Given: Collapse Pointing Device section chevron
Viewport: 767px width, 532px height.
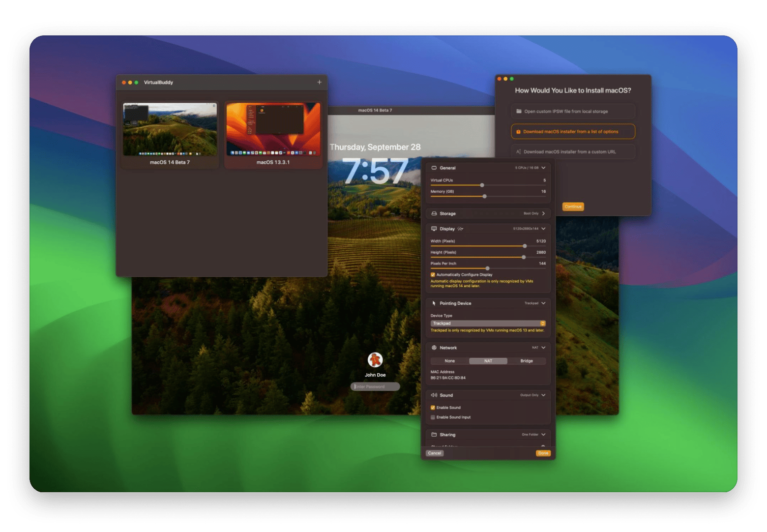Looking at the screenshot, I should pos(543,303).
